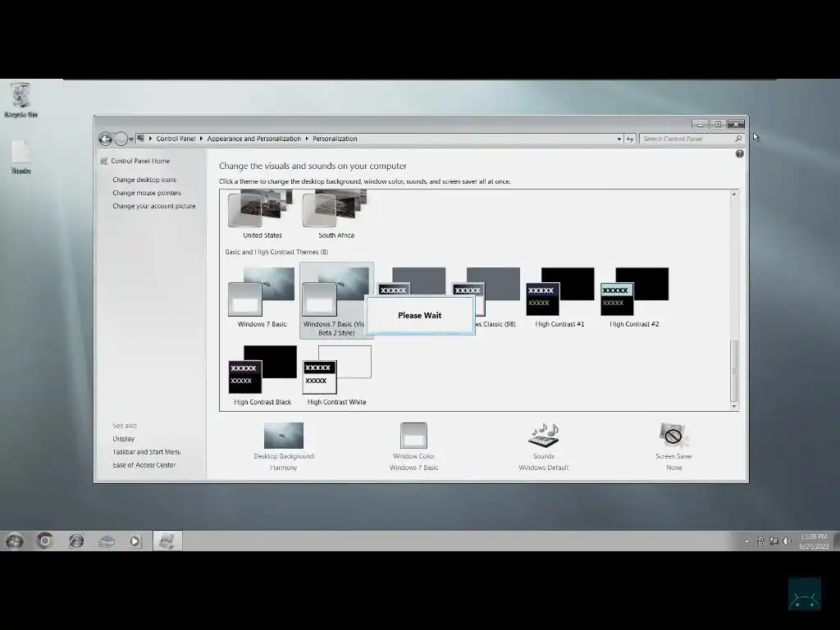
Task: Open Internet Explorer from the taskbar
Action: point(76,541)
